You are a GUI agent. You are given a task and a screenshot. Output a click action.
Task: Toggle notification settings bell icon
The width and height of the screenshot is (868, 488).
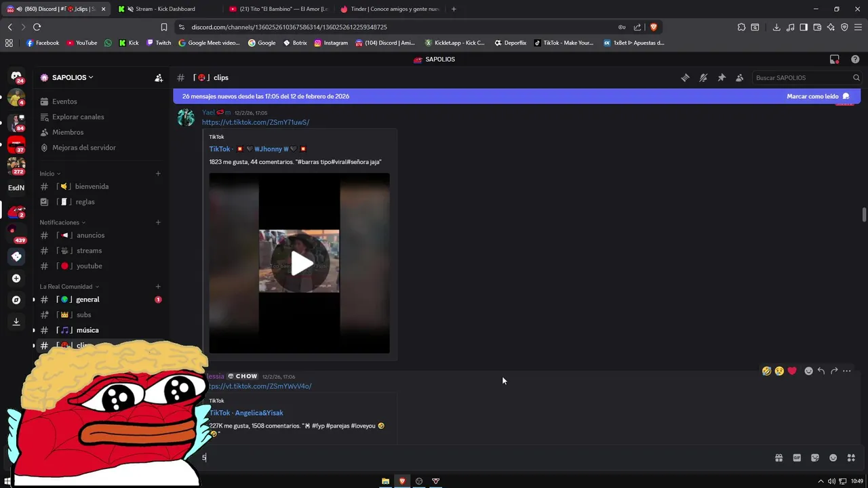(x=703, y=78)
